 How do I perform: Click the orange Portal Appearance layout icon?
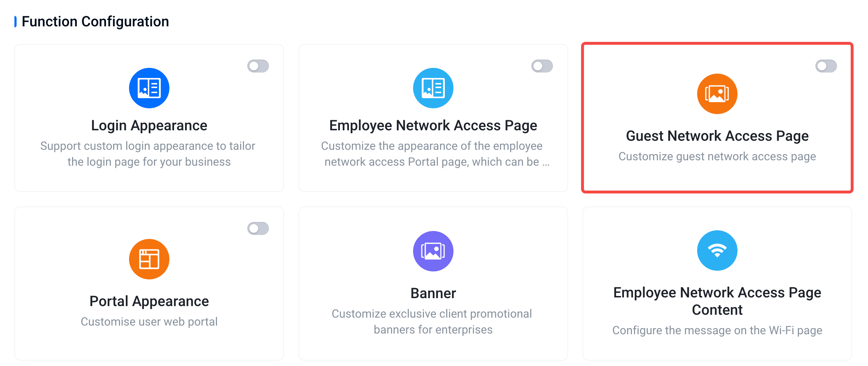click(x=149, y=259)
